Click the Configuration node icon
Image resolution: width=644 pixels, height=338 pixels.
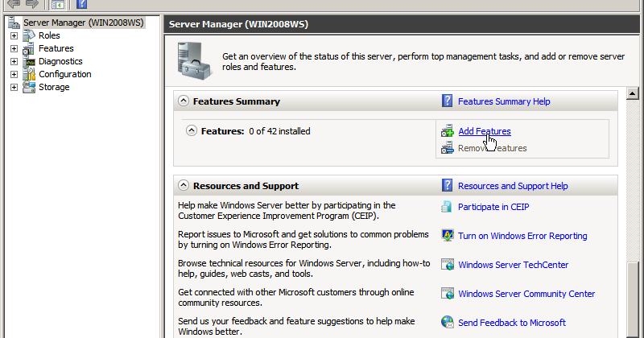pos(29,74)
